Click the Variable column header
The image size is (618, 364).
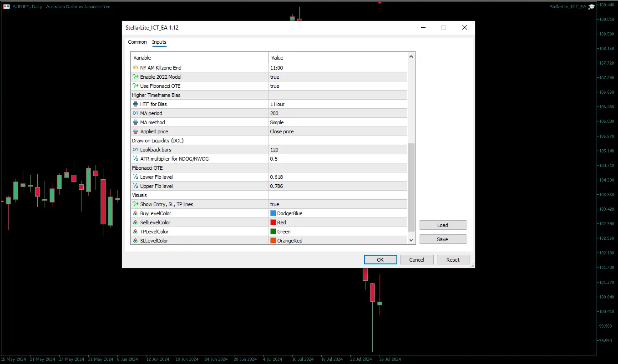tap(200, 58)
